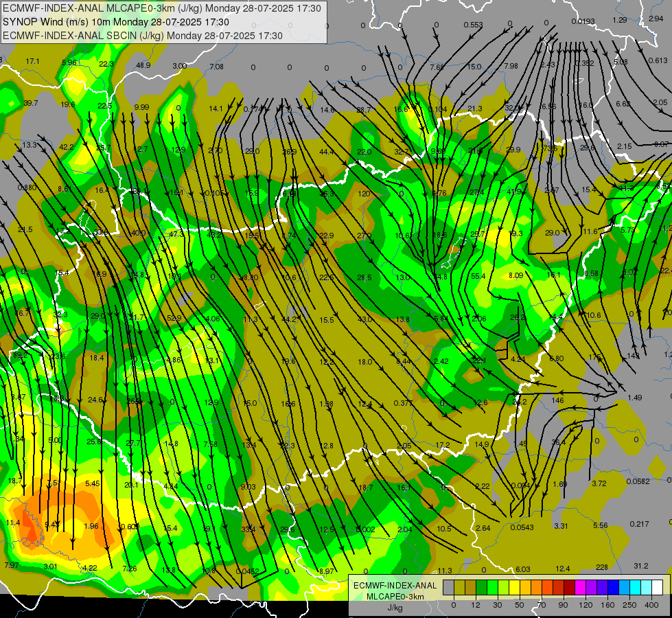672x618 pixels.
Task: Click the map value 228
Action: (602, 567)
